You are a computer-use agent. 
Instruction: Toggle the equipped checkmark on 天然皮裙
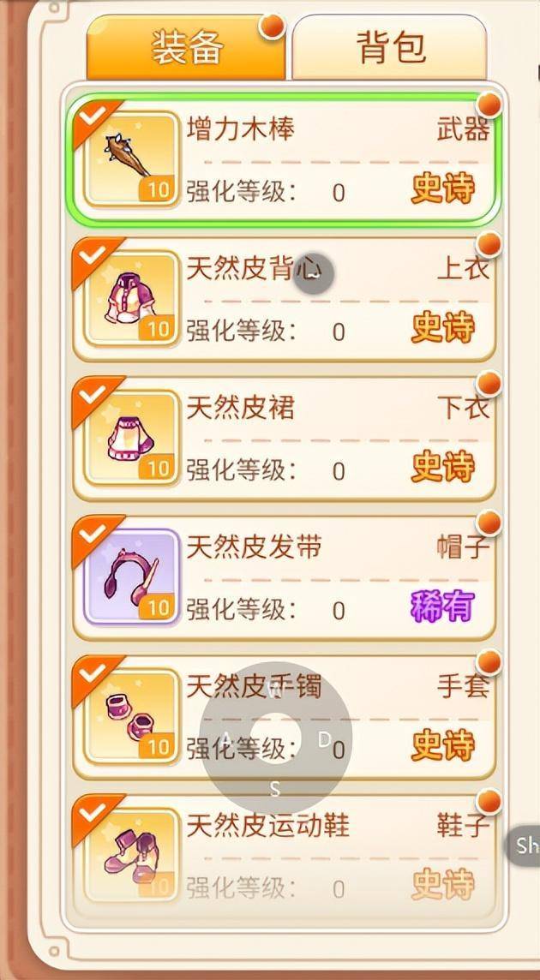pos(93,395)
